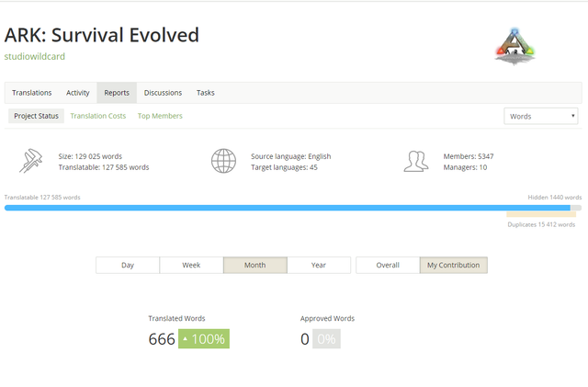The height and width of the screenshot is (387, 588).
Task: Click 'Source language: English' text
Action: (290, 156)
